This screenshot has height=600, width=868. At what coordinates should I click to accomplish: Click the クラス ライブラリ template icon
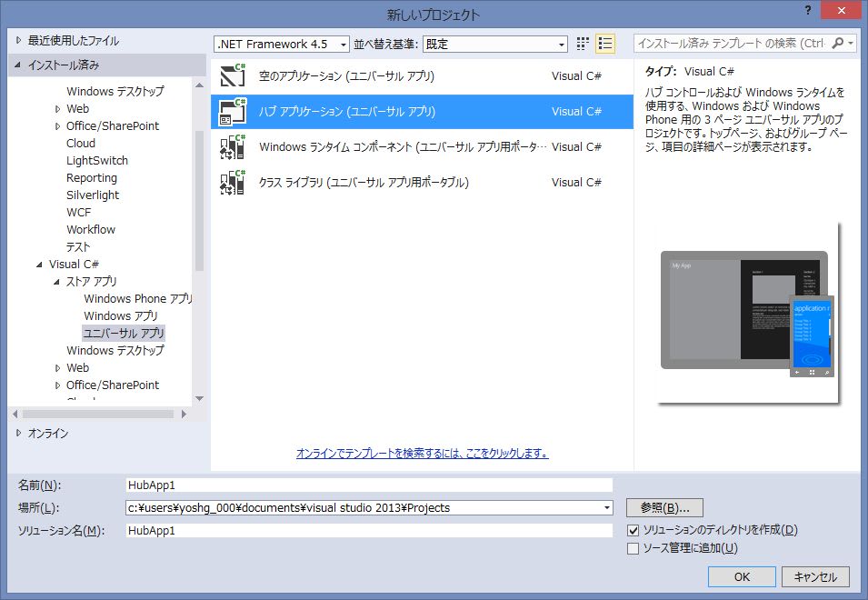(x=233, y=182)
